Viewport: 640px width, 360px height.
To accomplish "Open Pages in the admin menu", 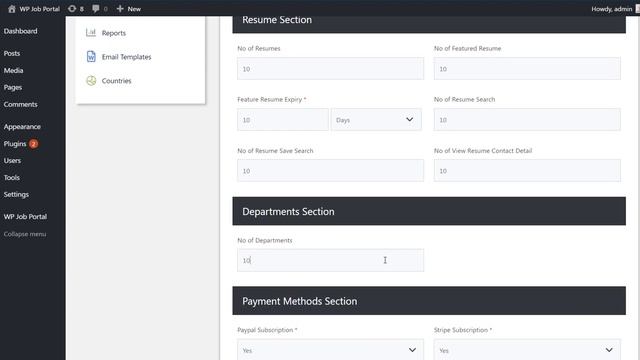I will point(13,87).
